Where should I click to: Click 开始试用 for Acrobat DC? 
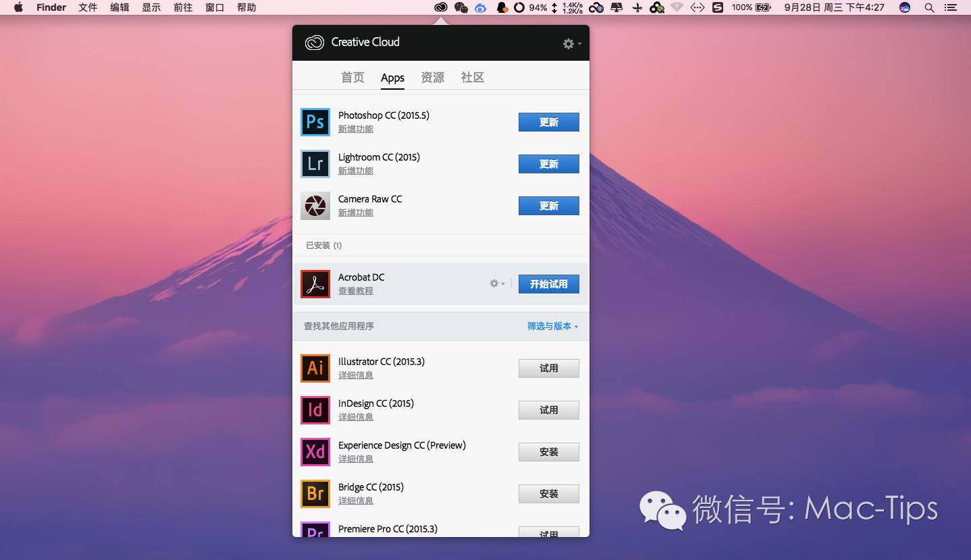tap(548, 284)
